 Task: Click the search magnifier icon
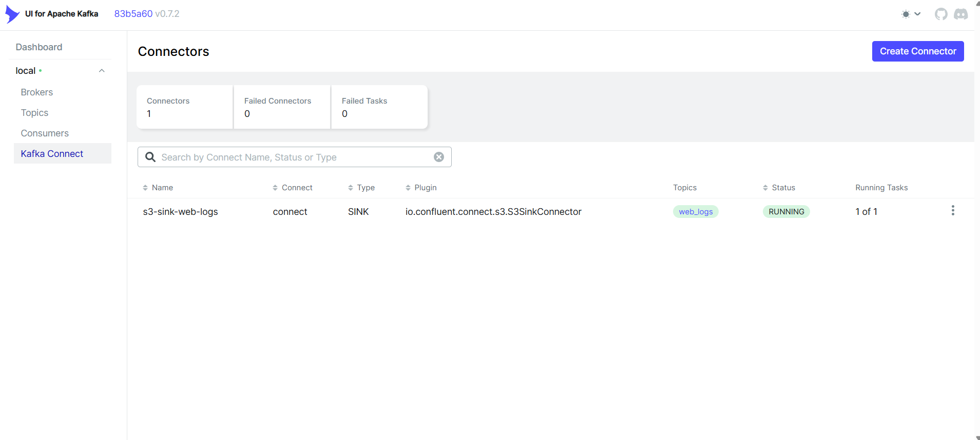[150, 157]
